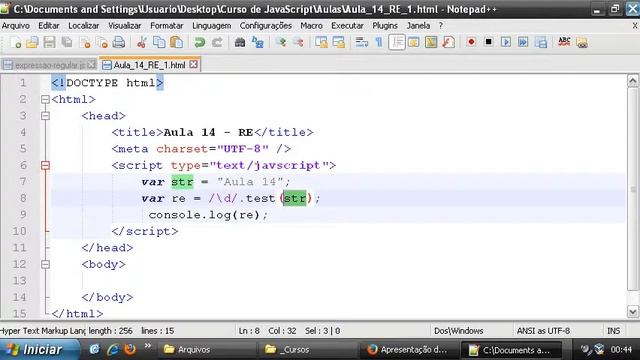This screenshot has height=360, width=640.
Task: Open the Visualizar menu
Action: (x=124, y=26)
